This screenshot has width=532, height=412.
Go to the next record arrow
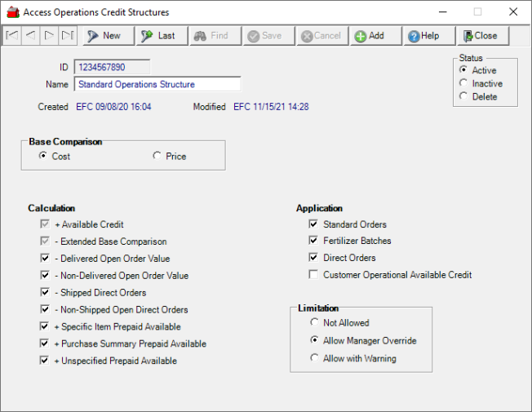(49, 36)
